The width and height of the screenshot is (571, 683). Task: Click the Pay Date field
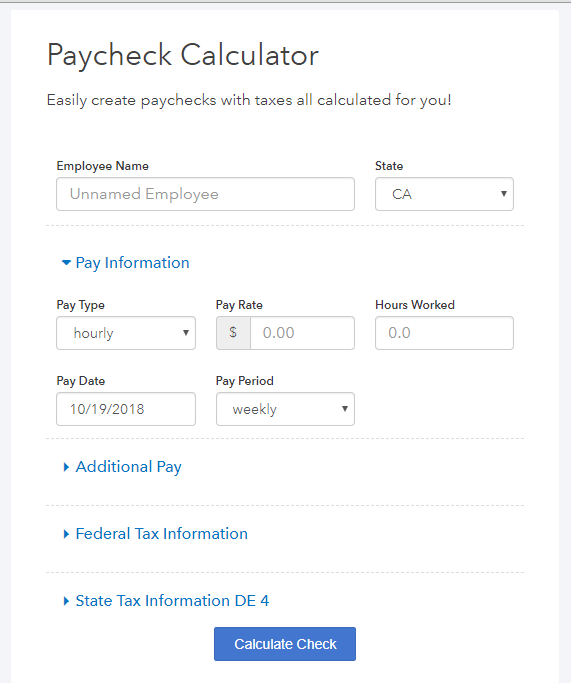click(x=126, y=409)
